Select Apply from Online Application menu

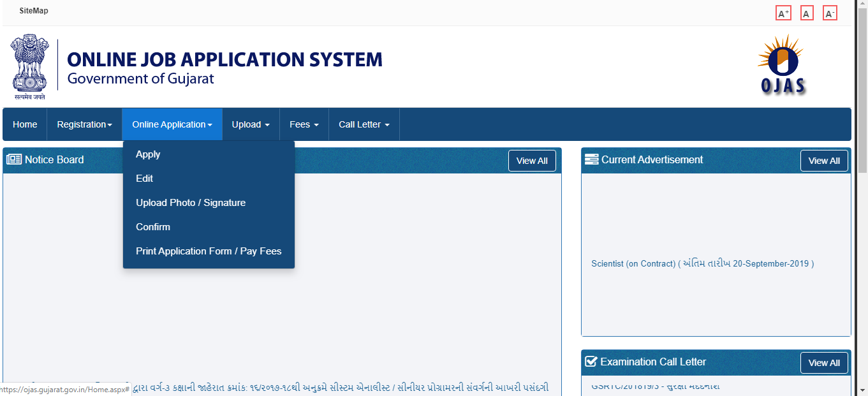(148, 154)
